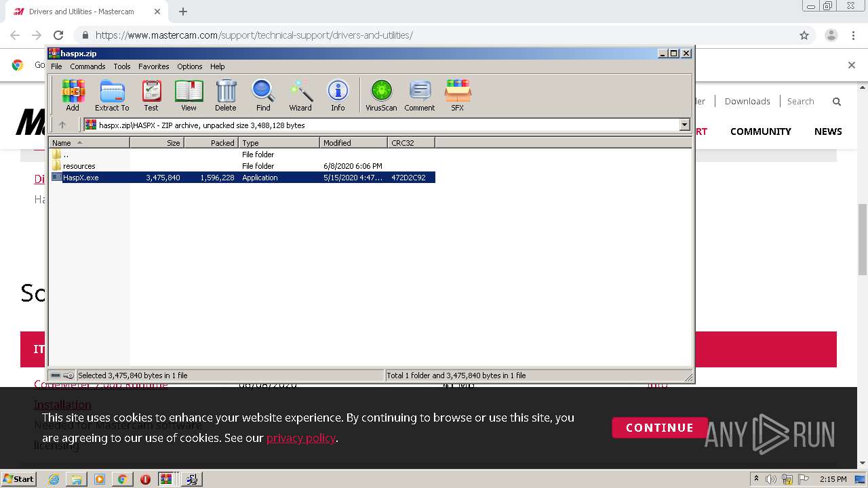Launch the Wizard icon
This screenshot has width=868, height=488.
click(300, 95)
